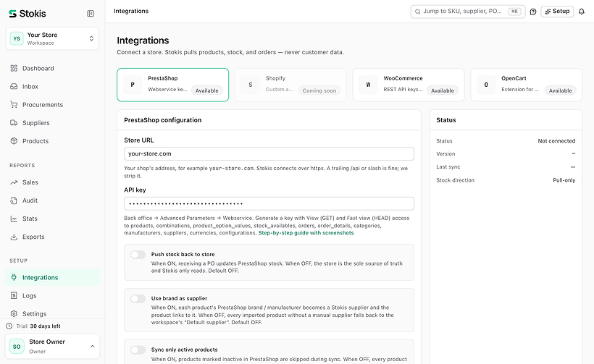Viewport: 594px width, 364px height.
Task: Click the YS workspace avatar
Action: tap(17, 38)
